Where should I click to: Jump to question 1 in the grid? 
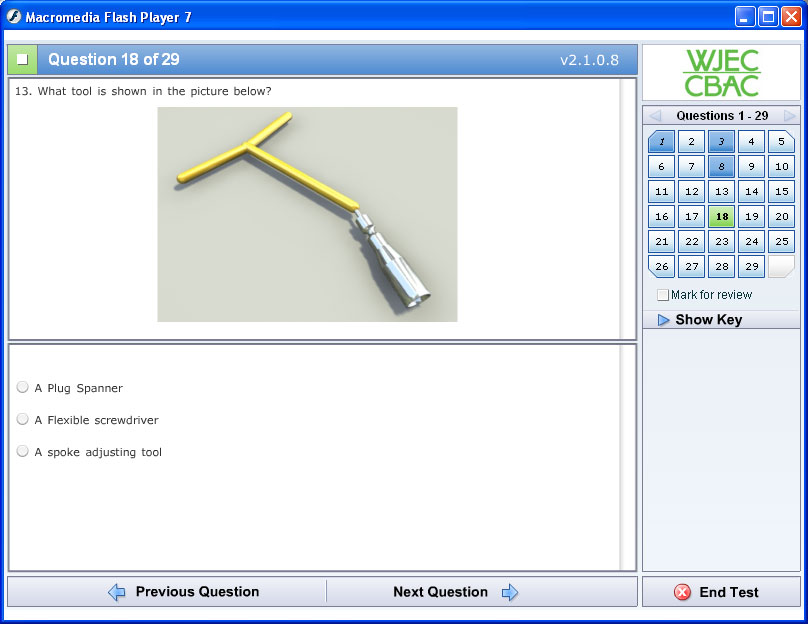(x=661, y=141)
